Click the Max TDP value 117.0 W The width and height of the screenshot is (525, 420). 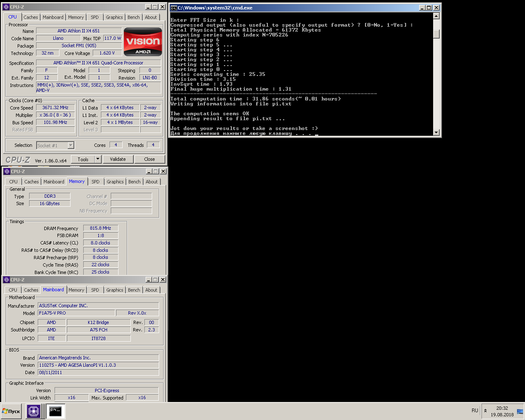click(x=112, y=38)
